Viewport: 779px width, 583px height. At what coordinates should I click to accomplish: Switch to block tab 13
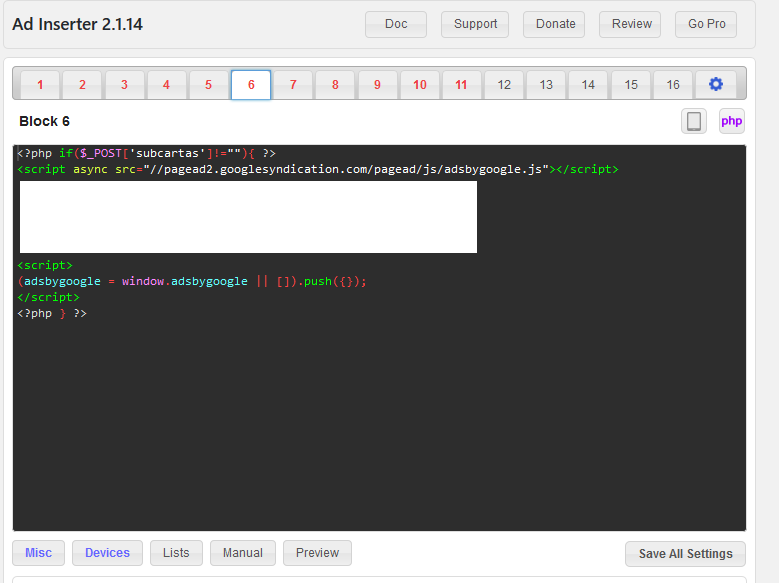pos(546,84)
